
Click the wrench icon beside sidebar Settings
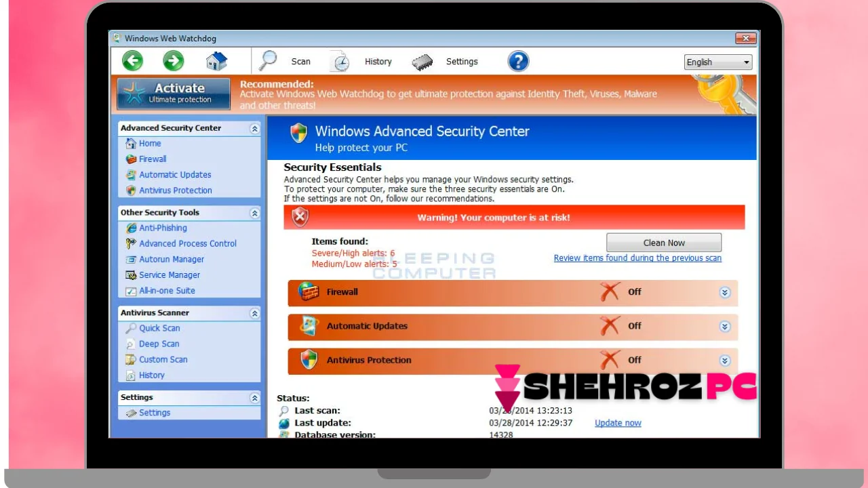[x=131, y=413]
